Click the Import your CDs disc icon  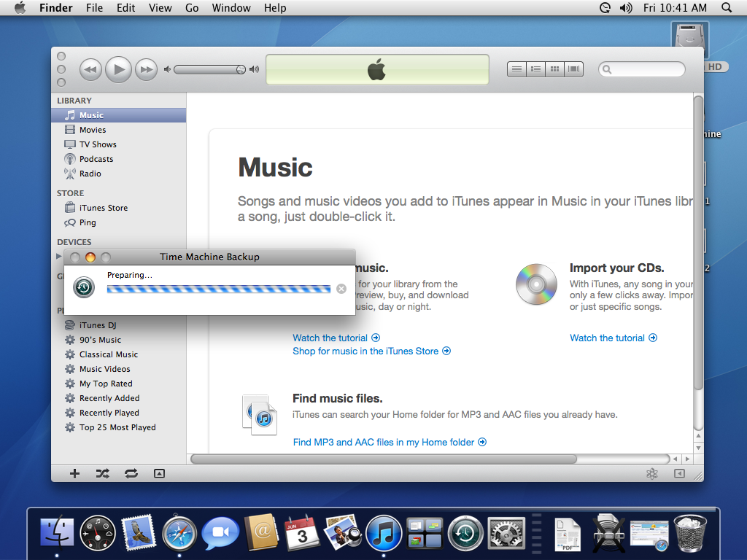536,284
